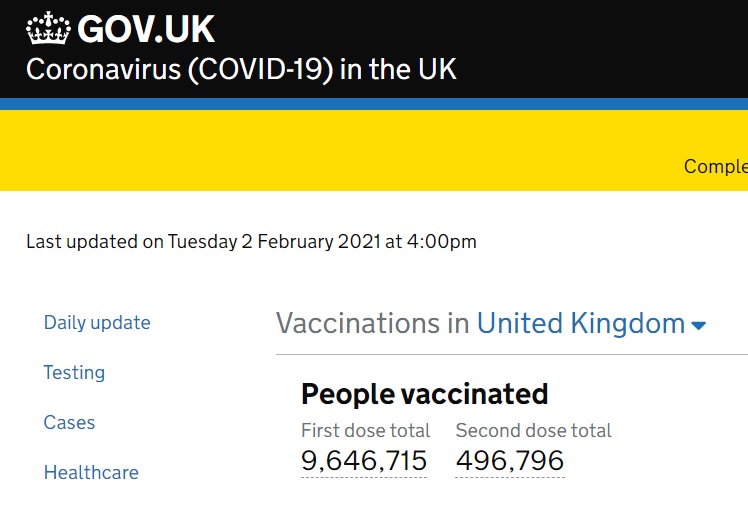The image size is (748, 510).
Task: Click the 496,796 second dose figure
Action: tap(510, 461)
